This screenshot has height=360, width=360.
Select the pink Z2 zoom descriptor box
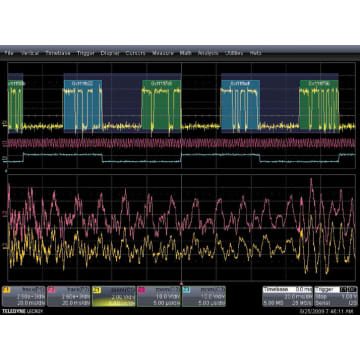159,296
